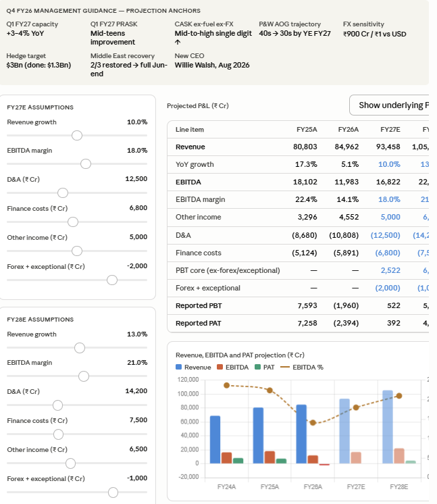Select FY27E Other income 5,000 cell
437x504 pixels.
coord(390,217)
